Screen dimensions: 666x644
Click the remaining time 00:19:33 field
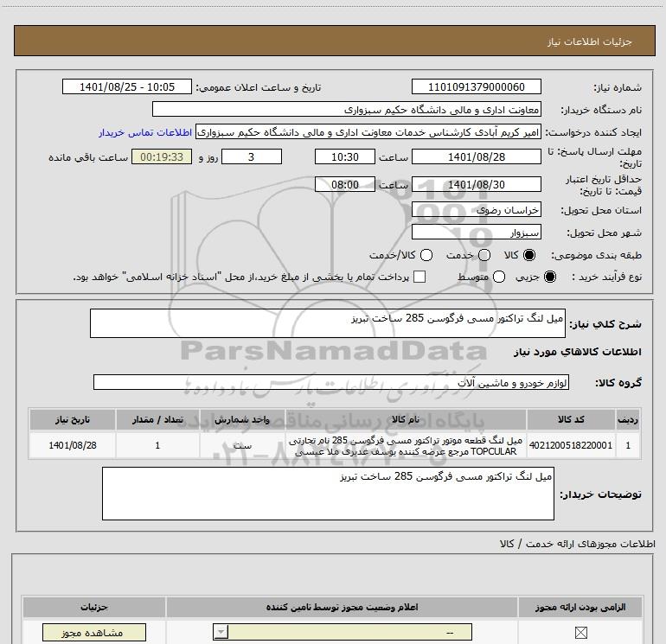[x=162, y=157]
